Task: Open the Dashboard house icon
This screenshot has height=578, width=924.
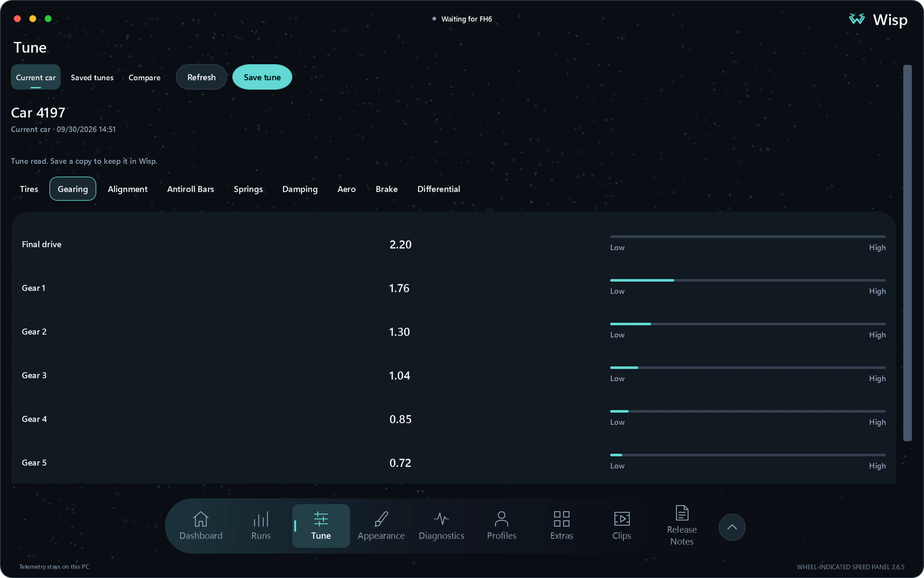Action: point(201,519)
